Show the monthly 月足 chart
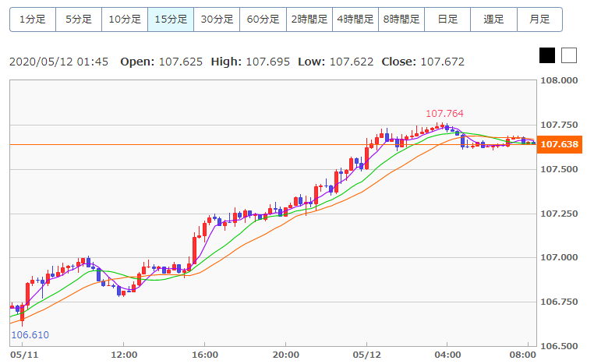 click(x=539, y=19)
